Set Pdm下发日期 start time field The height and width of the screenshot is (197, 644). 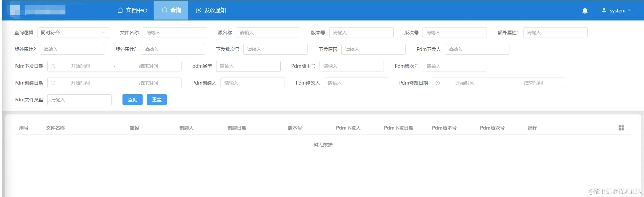(80, 66)
